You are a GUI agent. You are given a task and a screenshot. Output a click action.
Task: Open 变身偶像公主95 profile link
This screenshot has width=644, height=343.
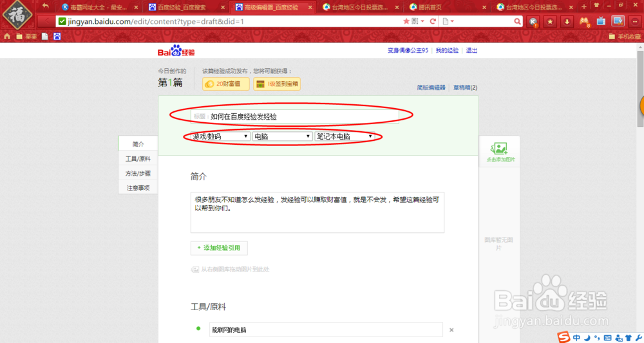point(408,50)
